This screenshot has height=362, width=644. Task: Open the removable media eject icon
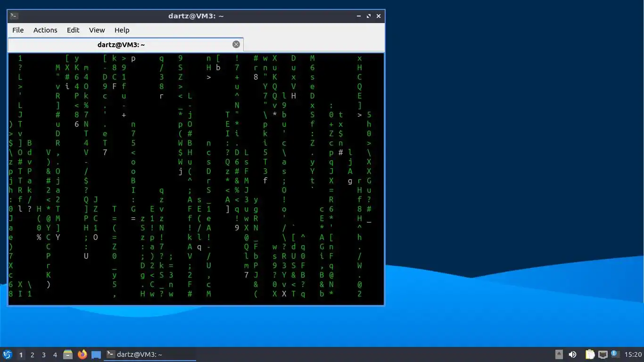[559, 354]
